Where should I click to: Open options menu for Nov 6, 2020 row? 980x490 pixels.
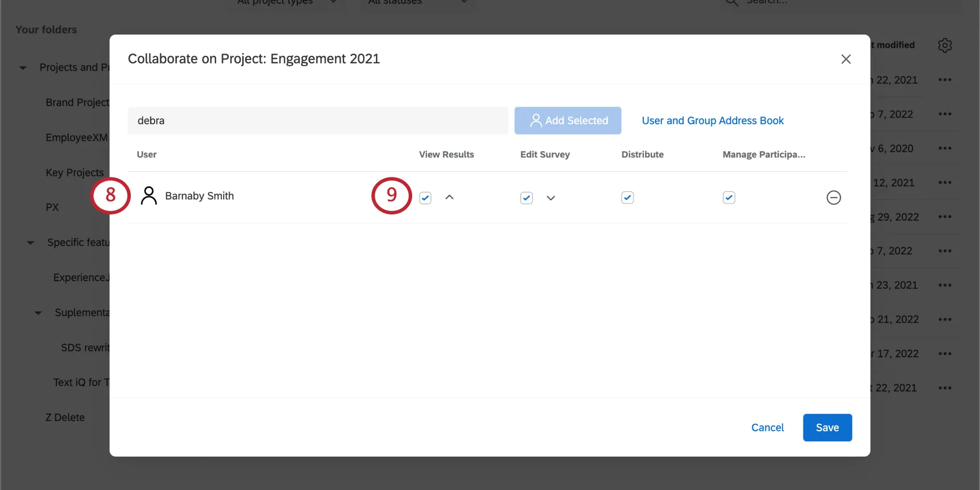pyautogui.click(x=945, y=148)
